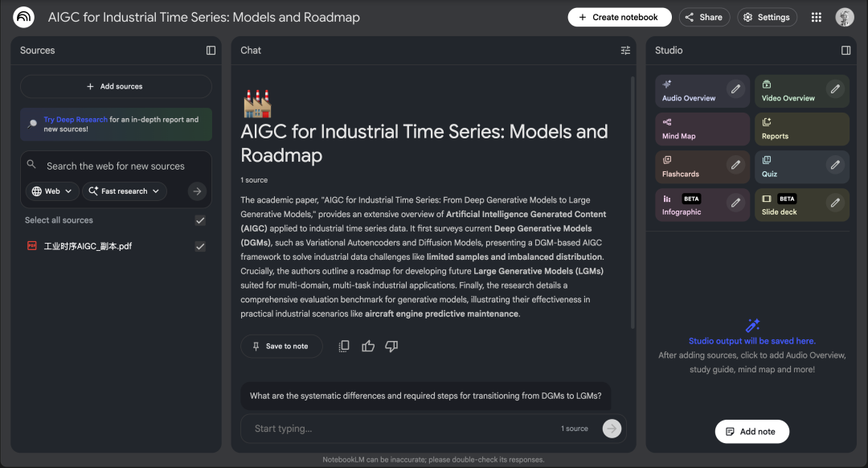Viewport: 868px width, 468px height.
Task: Select suggested question about DGMs to LGMs
Action: click(425, 396)
